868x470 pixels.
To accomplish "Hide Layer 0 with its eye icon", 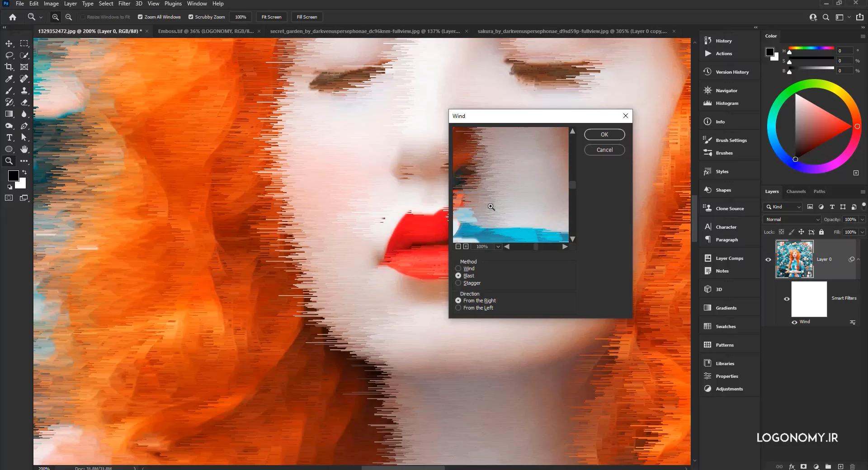I will pyautogui.click(x=768, y=259).
